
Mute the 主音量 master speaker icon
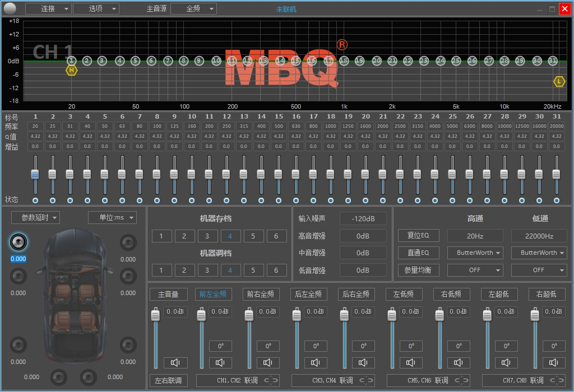pyautogui.click(x=175, y=362)
